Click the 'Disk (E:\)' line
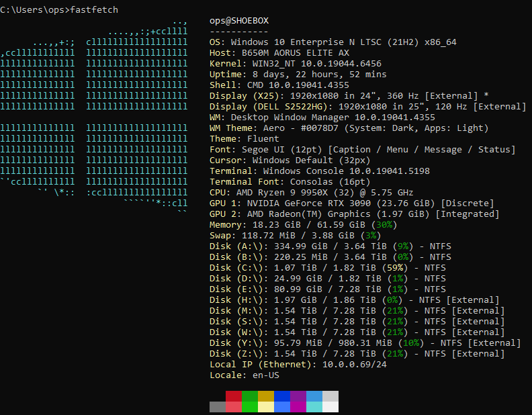532x415 pixels. 328,289
